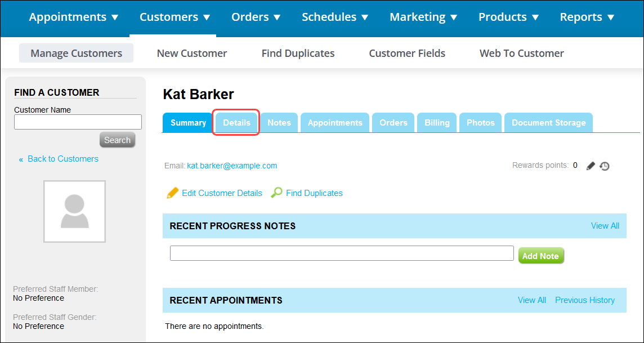
Task: Open the Photos tab
Action: pos(481,123)
